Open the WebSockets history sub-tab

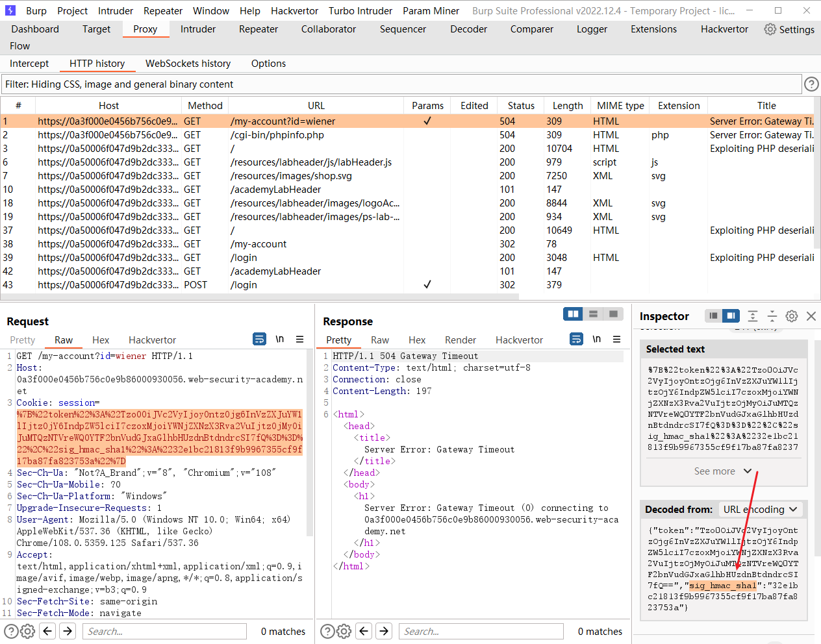tap(188, 64)
